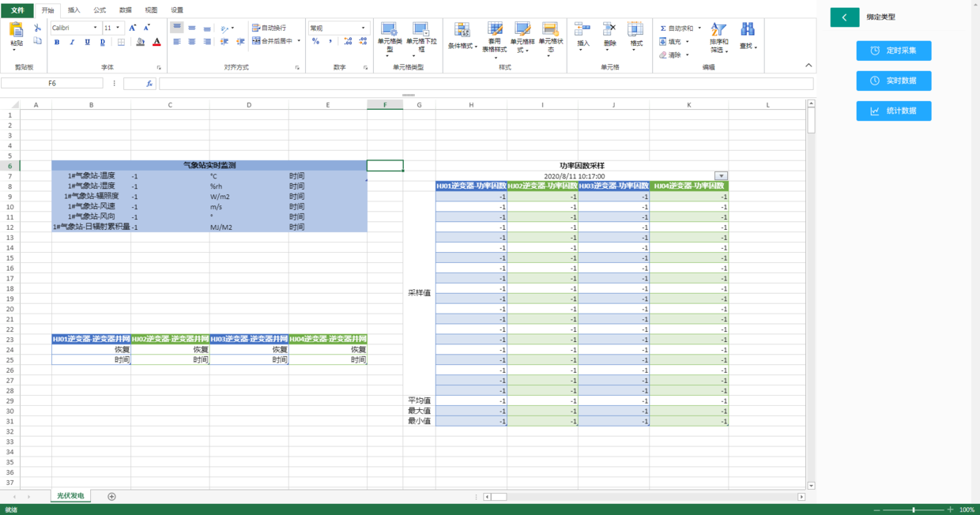This screenshot has height=515, width=980.
Task: Add a new sheet with plus icon
Action: coord(111,497)
